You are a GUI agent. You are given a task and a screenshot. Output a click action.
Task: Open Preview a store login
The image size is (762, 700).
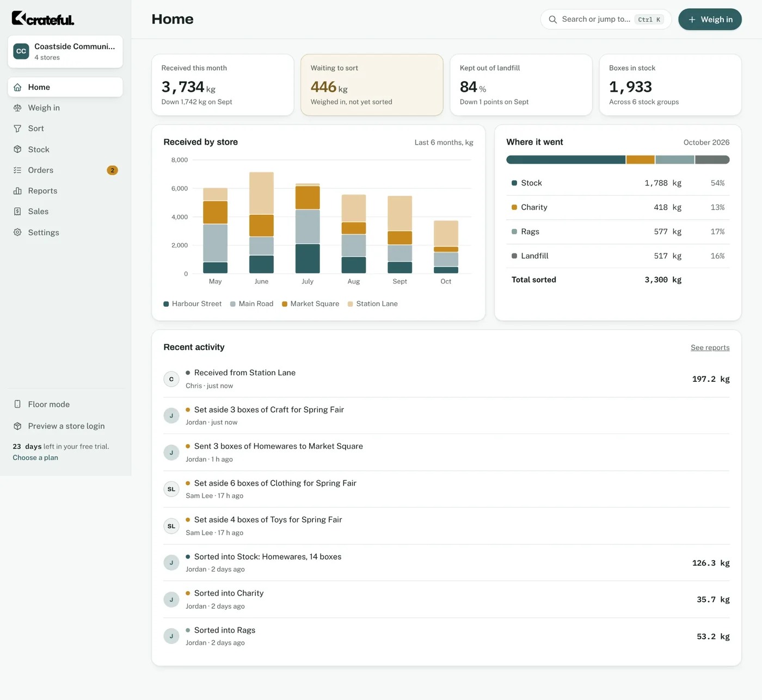(x=65, y=426)
